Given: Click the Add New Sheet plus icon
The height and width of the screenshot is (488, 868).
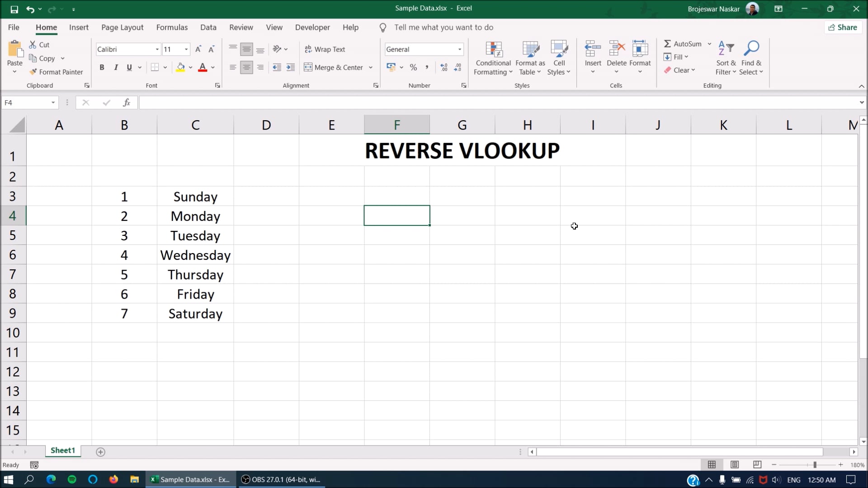Looking at the screenshot, I should point(100,452).
